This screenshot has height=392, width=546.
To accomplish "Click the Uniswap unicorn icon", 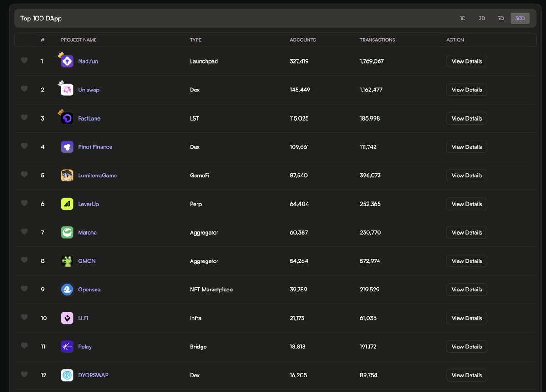I will [x=66, y=90].
